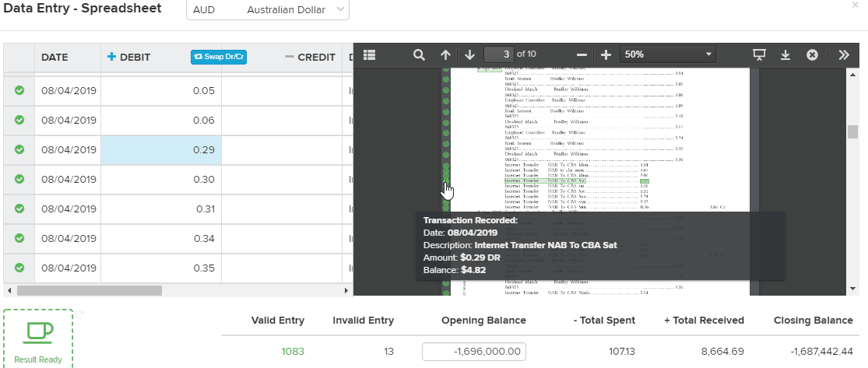This screenshot has height=368, width=868.
Task: Zoom out with the minus icon
Action: click(582, 54)
